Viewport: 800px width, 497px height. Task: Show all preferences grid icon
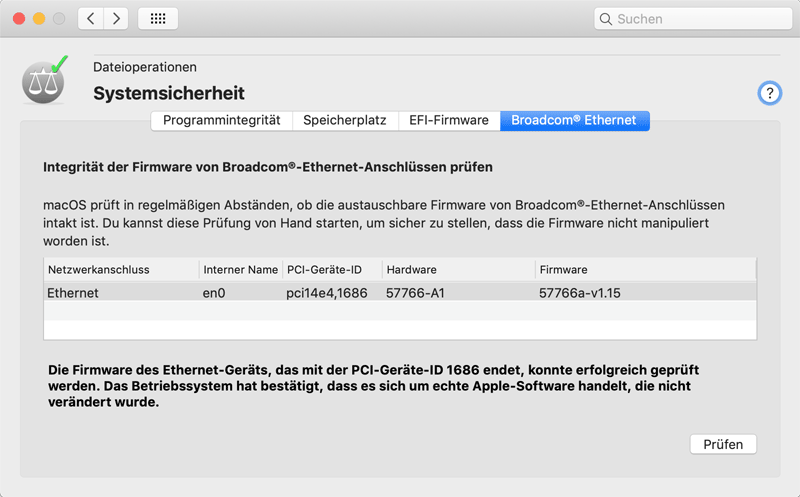click(158, 19)
